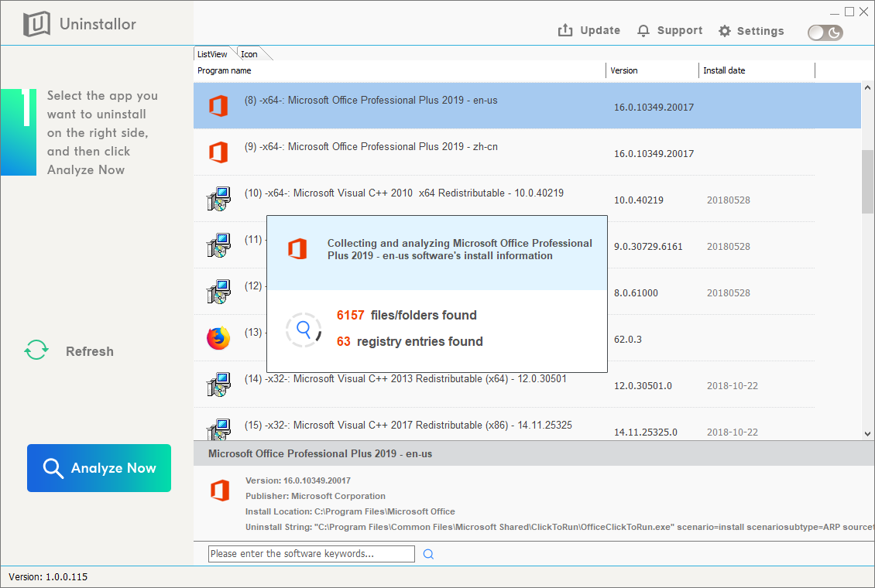Image resolution: width=875 pixels, height=588 pixels.
Task: Sort by Version column header
Action: [652, 70]
